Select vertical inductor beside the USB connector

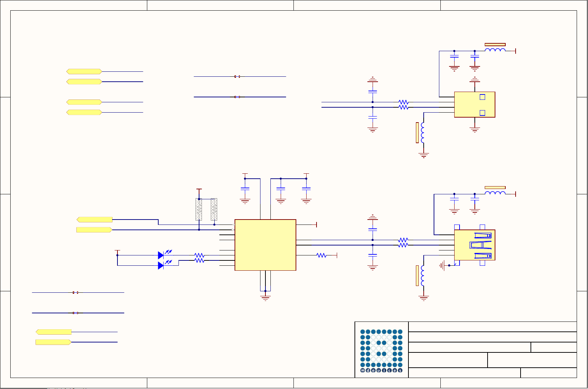[x=423, y=276]
